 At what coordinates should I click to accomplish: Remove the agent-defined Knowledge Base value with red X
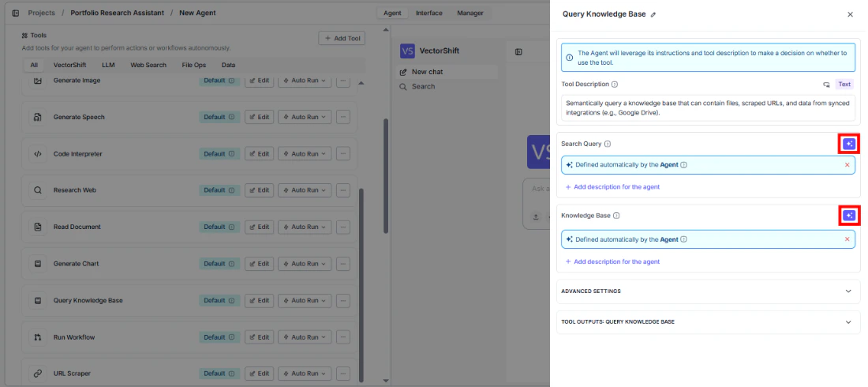pyautogui.click(x=847, y=239)
